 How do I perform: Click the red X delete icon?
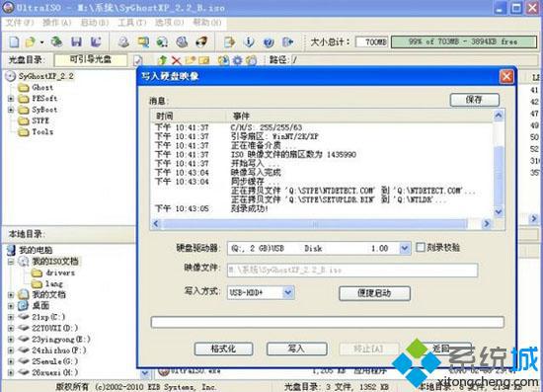coord(177,60)
